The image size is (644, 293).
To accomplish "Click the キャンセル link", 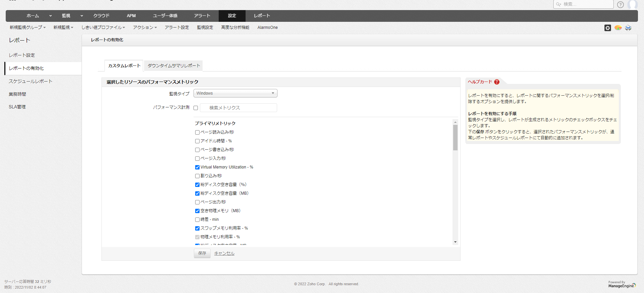I will [x=224, y=253].
